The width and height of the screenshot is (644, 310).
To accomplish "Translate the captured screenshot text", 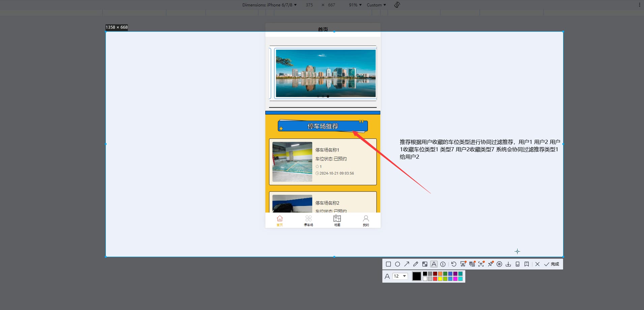I will pos(472,264).
